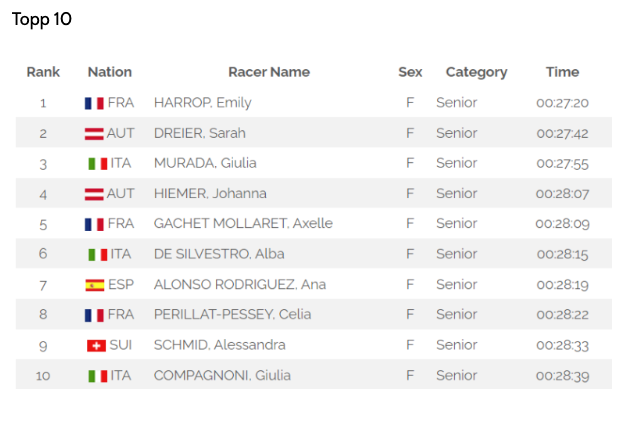
Task: Sort table by Rank column header
Action: [43, 72]
